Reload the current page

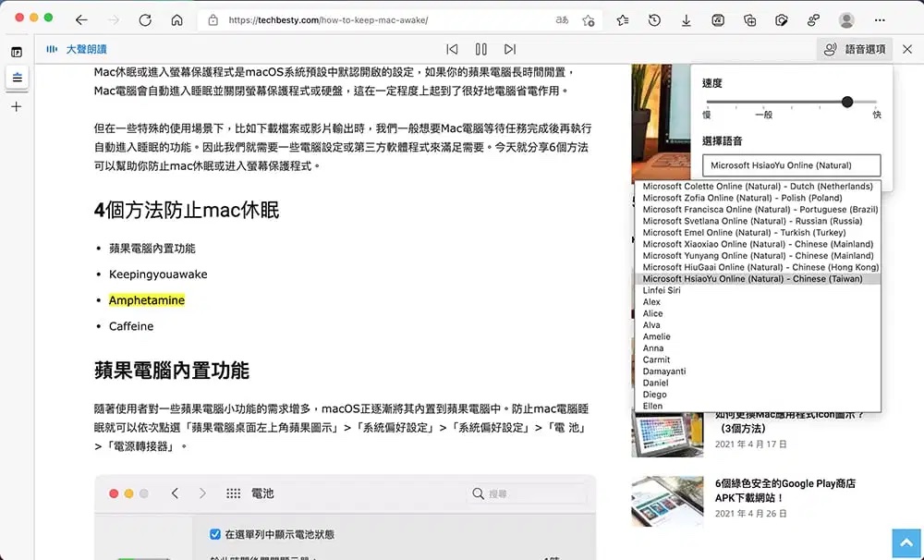pos(145,20)
